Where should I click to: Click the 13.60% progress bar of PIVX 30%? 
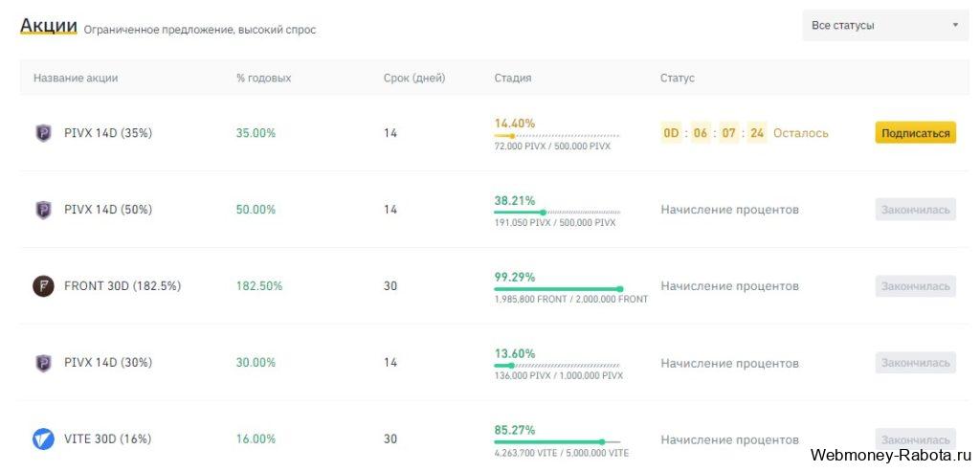click(x=556, y=366)
